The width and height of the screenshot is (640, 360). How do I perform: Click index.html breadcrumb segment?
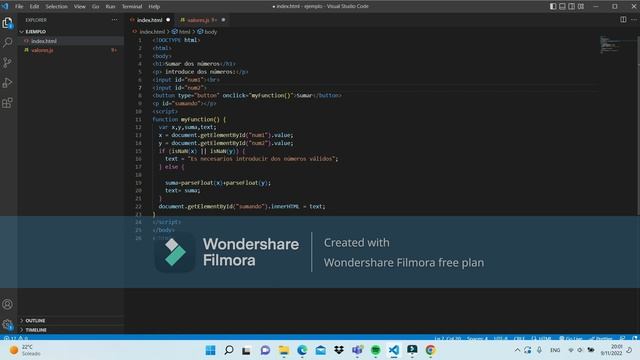pyautogui.click(x=152, y=32)
